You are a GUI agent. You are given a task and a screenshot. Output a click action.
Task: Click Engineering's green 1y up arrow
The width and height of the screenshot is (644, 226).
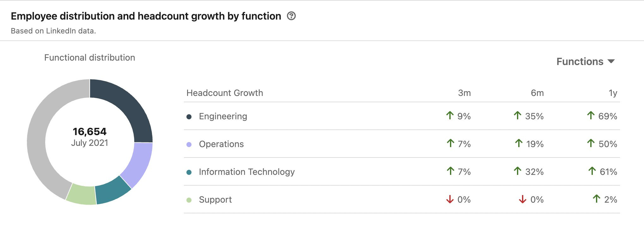(591, 116)
